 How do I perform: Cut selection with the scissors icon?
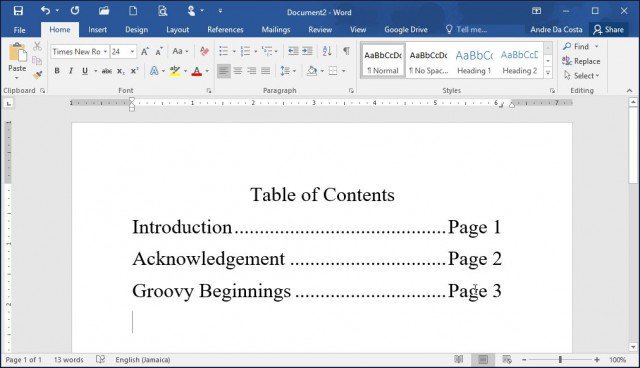(x=37, y=46)
